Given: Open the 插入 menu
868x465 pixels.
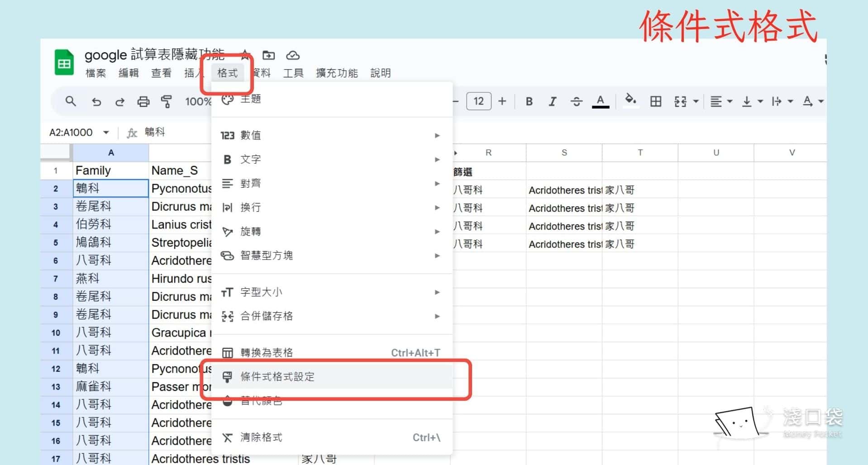Looking at the screenshot, I should pyautogui.click(x=193, y=73).
